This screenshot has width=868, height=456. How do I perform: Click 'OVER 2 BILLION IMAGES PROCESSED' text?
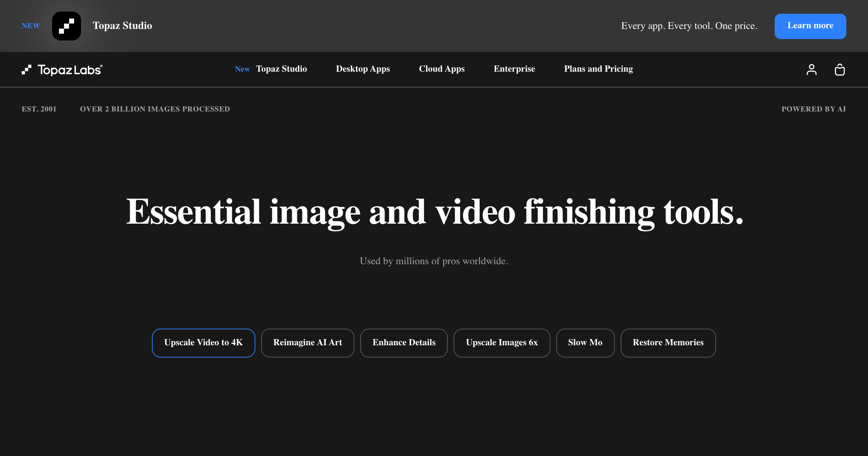pyautogui.click(x=155, y=109)
